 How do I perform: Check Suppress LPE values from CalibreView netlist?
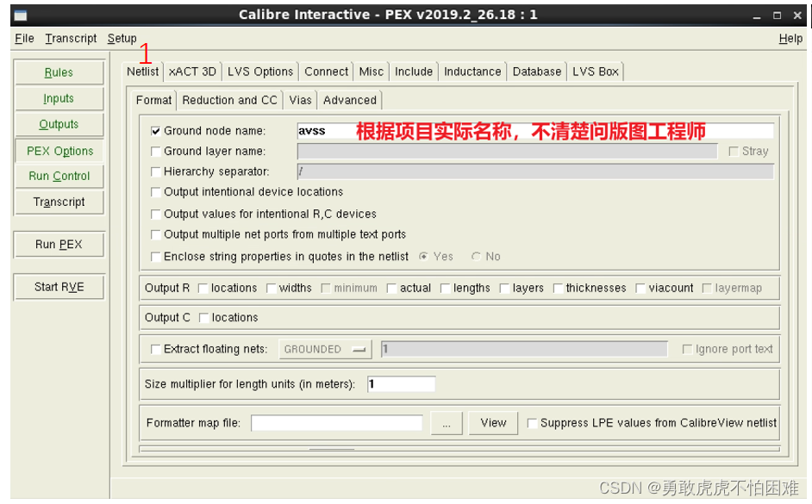(x=532, y=423)
